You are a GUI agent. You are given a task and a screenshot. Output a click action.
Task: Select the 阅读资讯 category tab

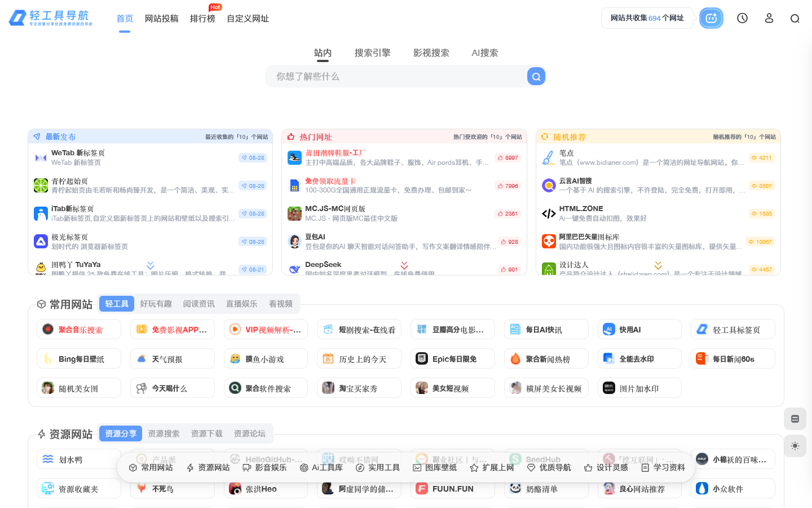(198, 304)
